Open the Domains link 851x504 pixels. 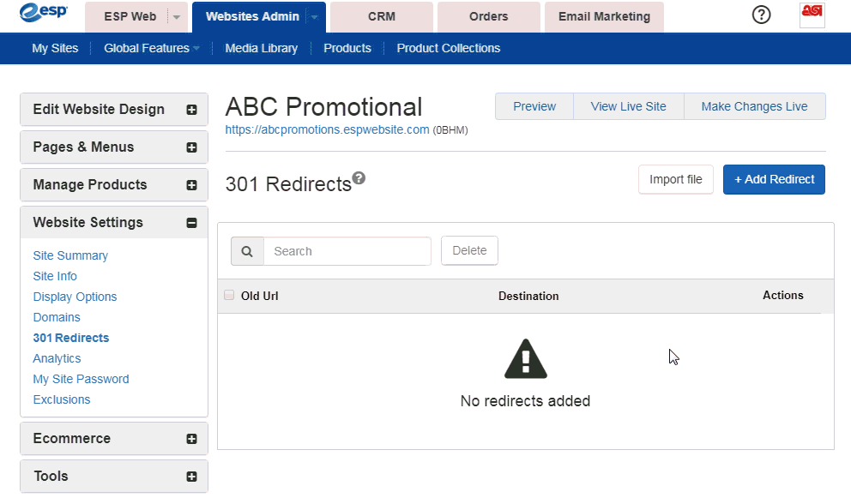pyautogui.click(x=57, y=317)
